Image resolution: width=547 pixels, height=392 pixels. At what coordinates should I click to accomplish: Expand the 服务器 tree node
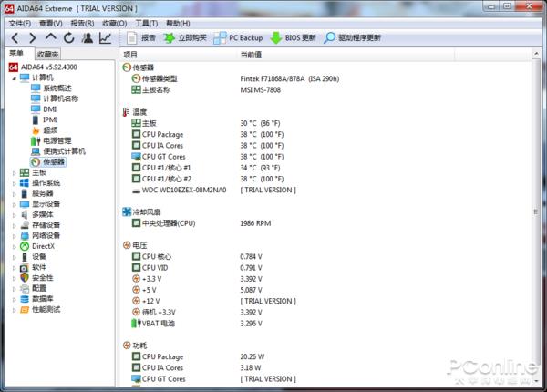point(15,193)
